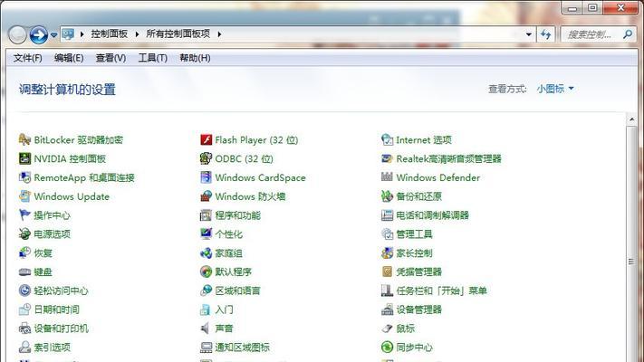Click the 操作中心 flag icon
Screen dimensions: 644x362
[24, 215]
